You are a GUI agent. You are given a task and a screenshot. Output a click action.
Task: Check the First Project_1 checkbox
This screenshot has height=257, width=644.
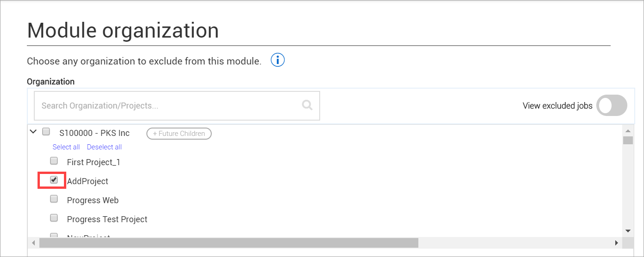[x=54, y=161]
